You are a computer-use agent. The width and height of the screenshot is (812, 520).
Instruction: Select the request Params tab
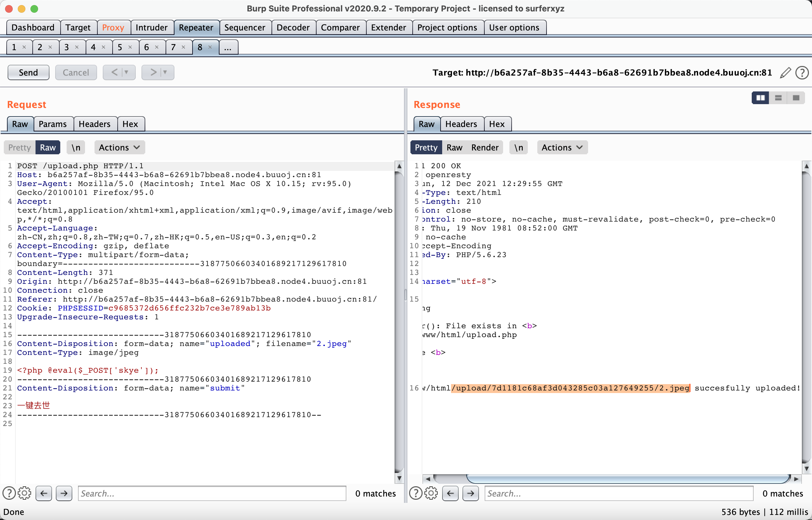(x=53, y=124)
